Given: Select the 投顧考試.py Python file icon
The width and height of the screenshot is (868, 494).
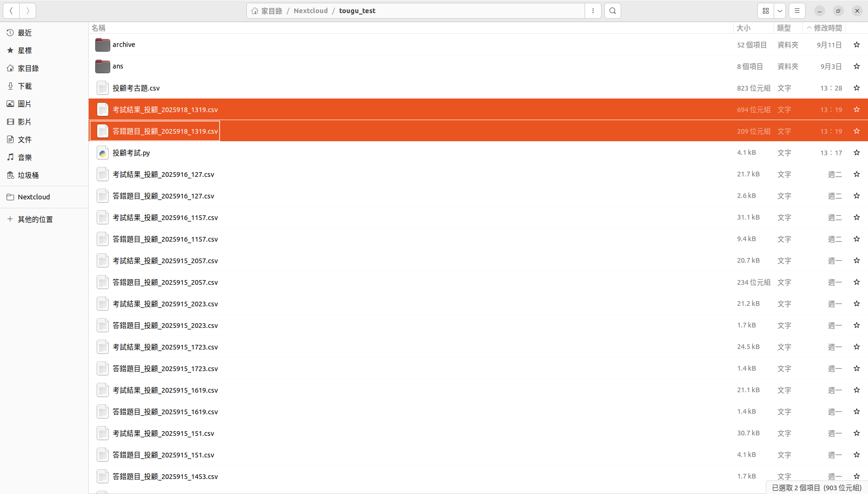Looking at the screenshot, I should coord(102,153).
